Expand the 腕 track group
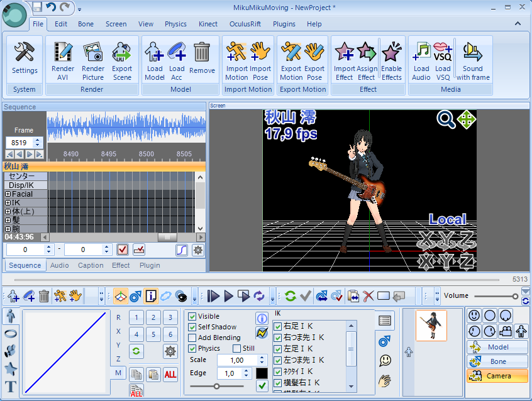 [8, 229]
